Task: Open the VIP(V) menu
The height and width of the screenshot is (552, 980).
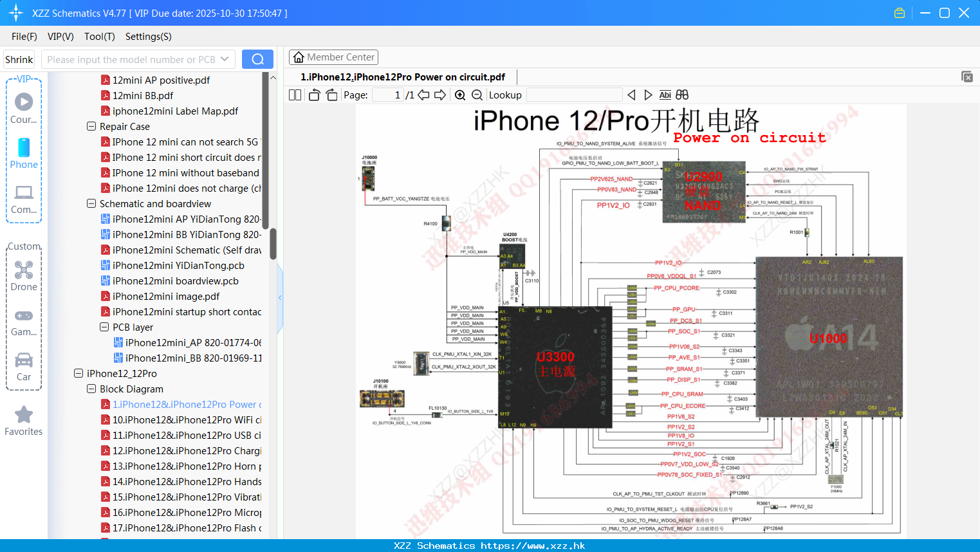Action: 60,37
